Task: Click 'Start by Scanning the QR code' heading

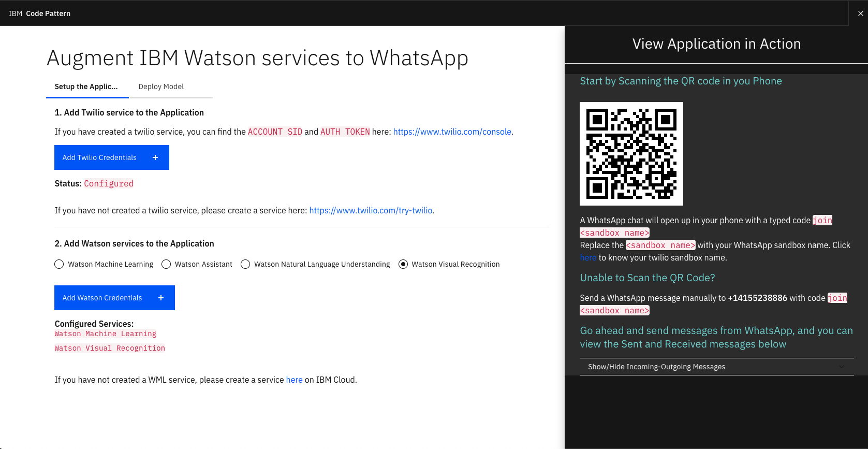Action: point(681,81)
